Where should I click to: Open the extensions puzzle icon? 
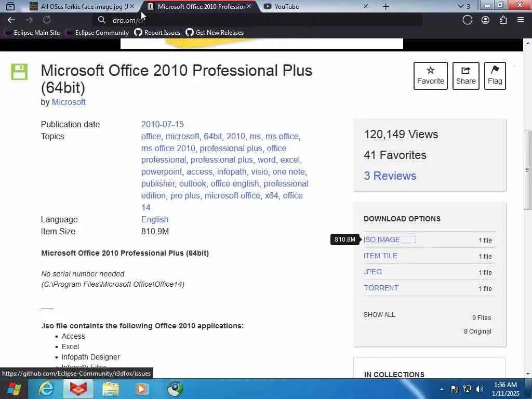pos(503,20)
